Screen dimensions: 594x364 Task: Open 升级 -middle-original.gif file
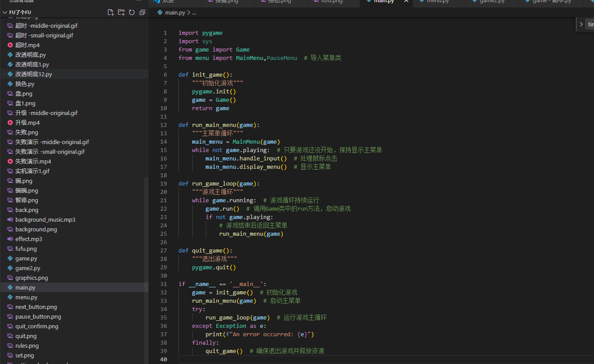74,113
